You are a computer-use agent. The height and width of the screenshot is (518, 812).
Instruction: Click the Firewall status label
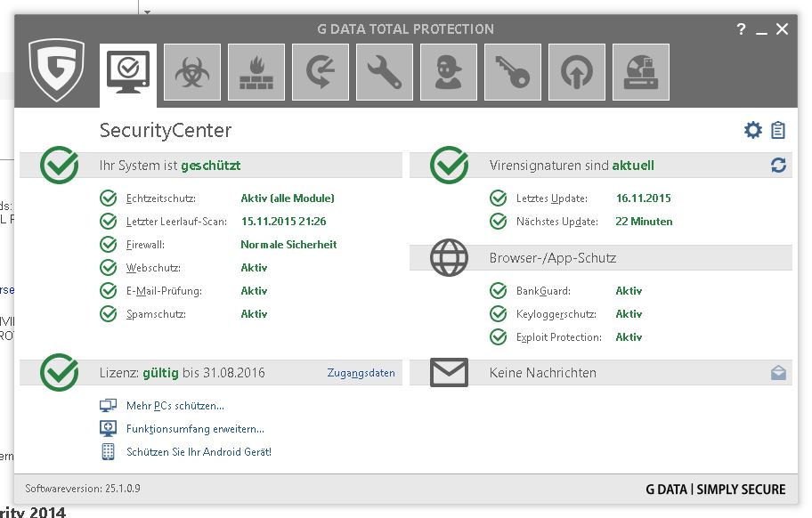tap(145, 244)
